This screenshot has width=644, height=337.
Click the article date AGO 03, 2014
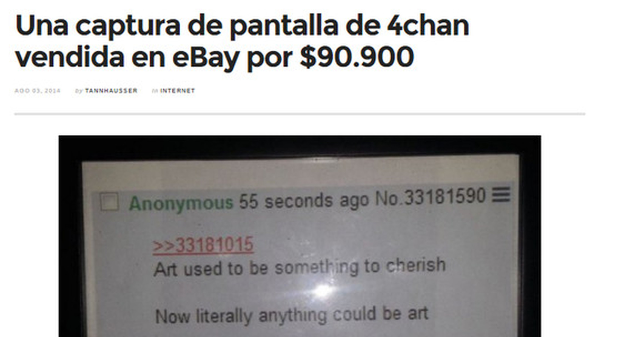pyautogui.click(x=37, y=91)
